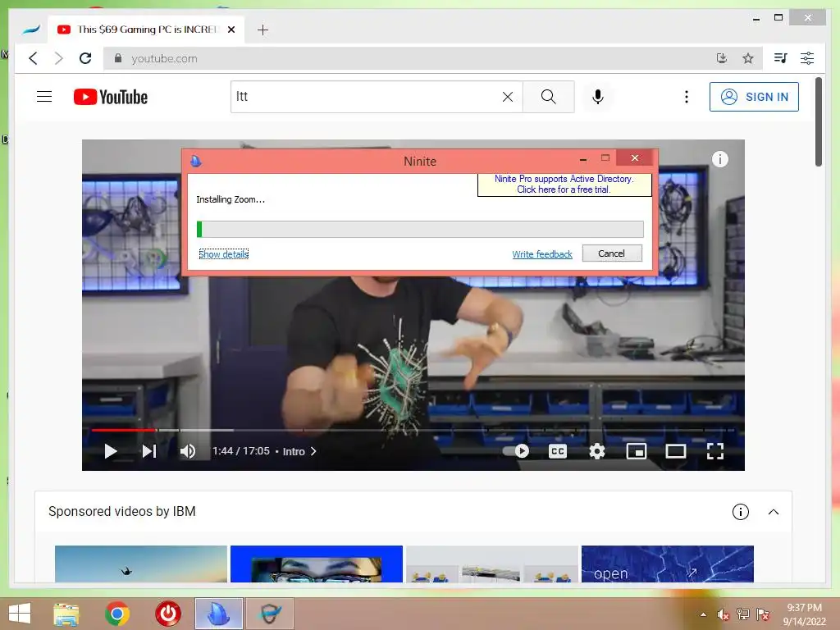Expand the Intro chapter chevron
This screenshot has height=630, width=840.
pyautogui.click(x=313, y=451)
